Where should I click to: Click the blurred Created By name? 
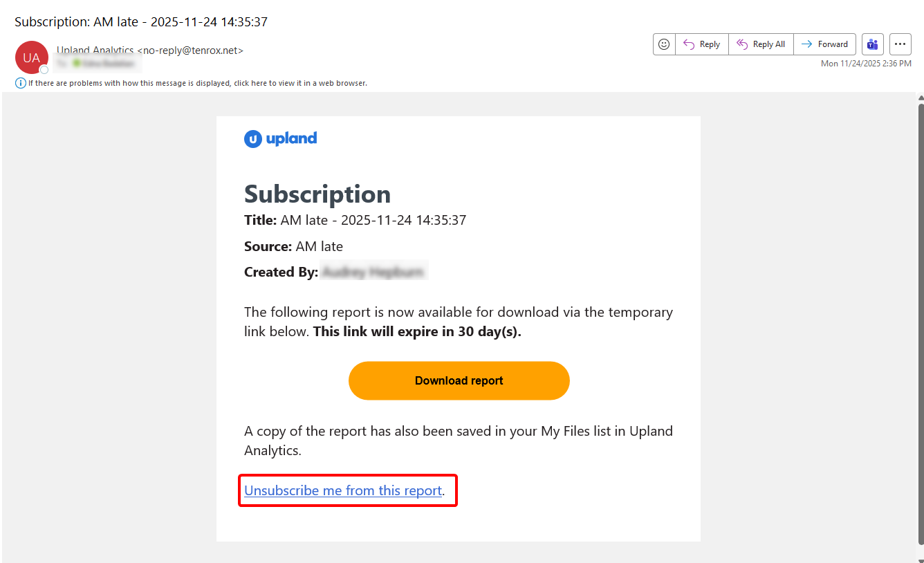coord(373,273)
